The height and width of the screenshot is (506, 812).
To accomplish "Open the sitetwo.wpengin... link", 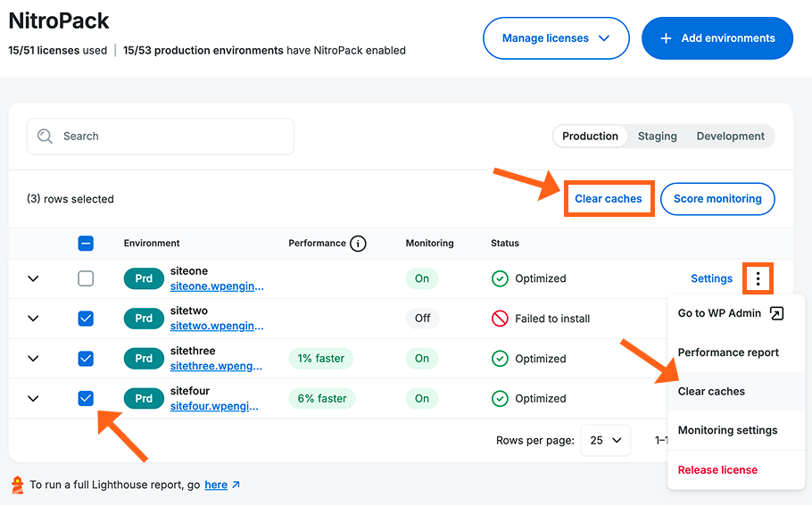I will coord(217,327).
